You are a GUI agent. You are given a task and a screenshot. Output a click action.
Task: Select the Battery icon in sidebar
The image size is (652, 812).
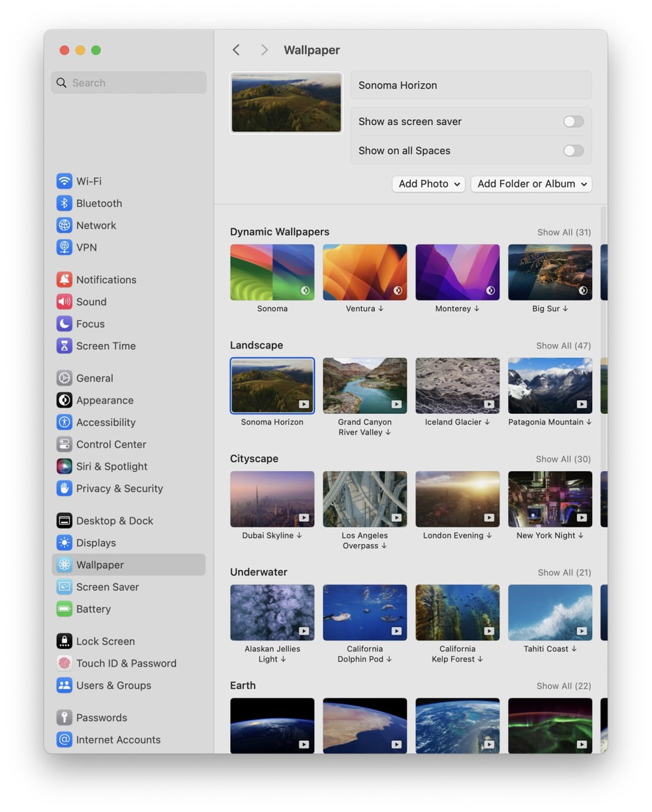(64, 609)
